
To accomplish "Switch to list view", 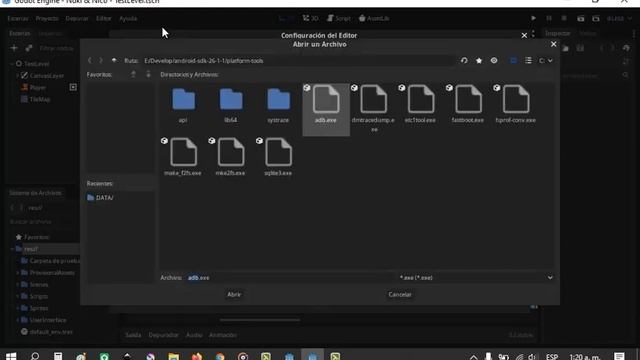I will click(x=528, y=60).
